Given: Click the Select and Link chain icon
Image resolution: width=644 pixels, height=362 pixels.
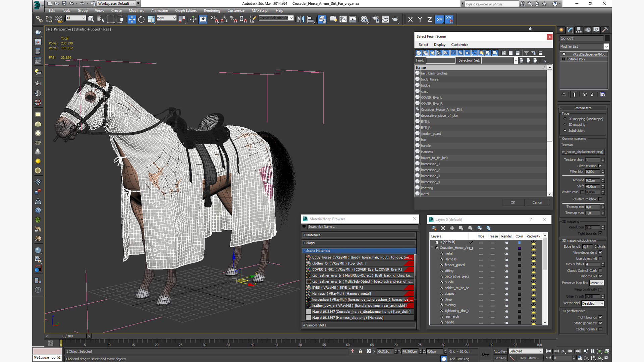Looking at the screenshot, I should (39, 19).
